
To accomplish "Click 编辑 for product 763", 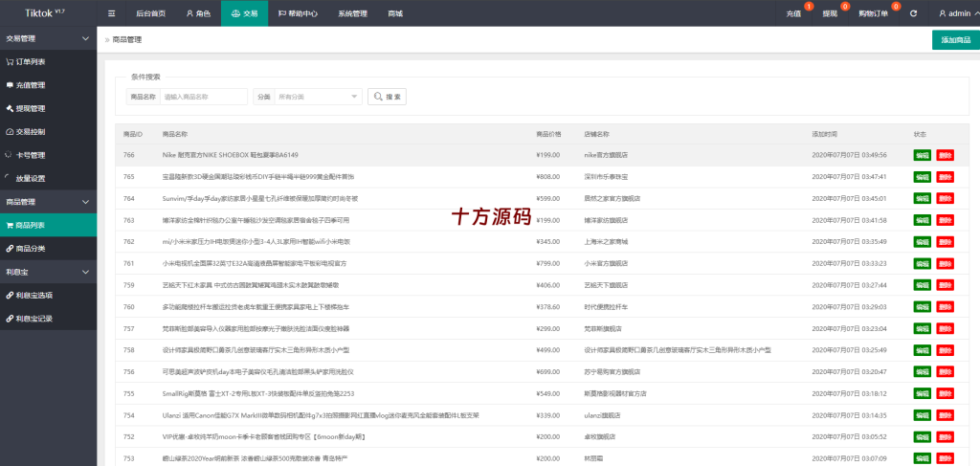I will click(922, 220).
